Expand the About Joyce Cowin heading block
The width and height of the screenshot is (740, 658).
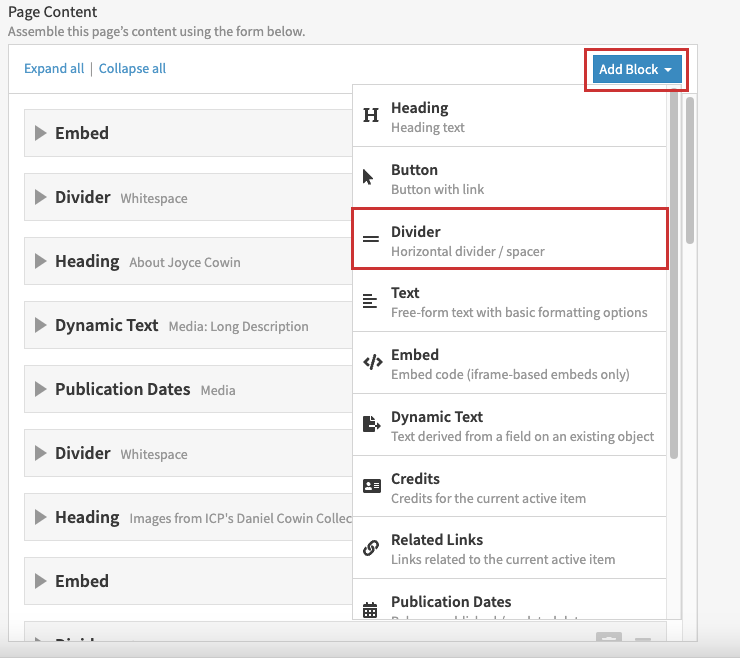click(41, 261)
